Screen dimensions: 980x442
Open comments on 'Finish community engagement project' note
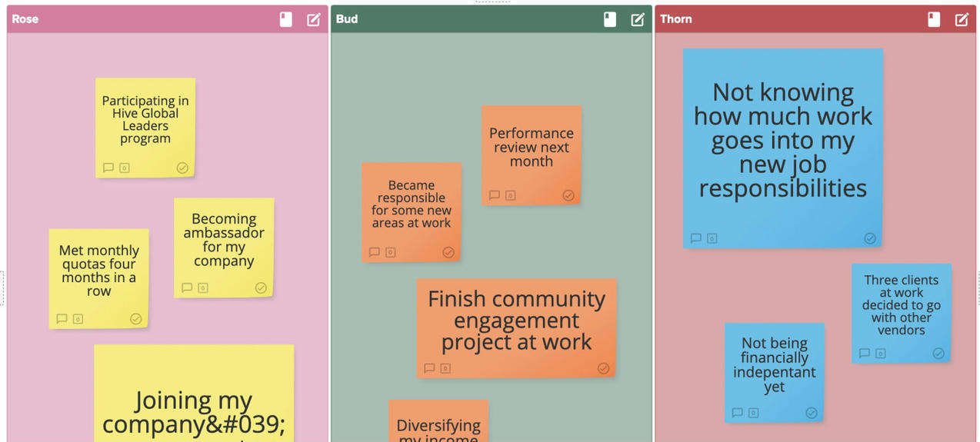click(x=430, y=368)
